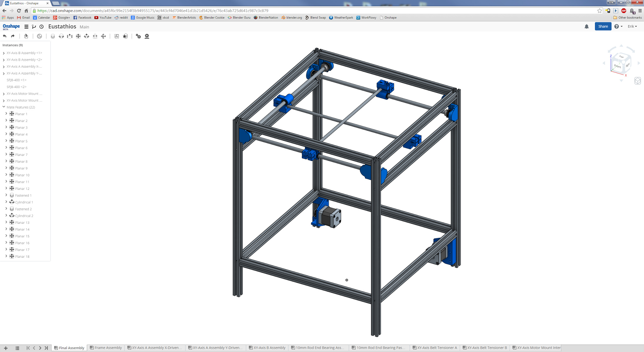Open the Erik user dropdown
The height and width of the screenshot is (352, 644).
point(632,26)
